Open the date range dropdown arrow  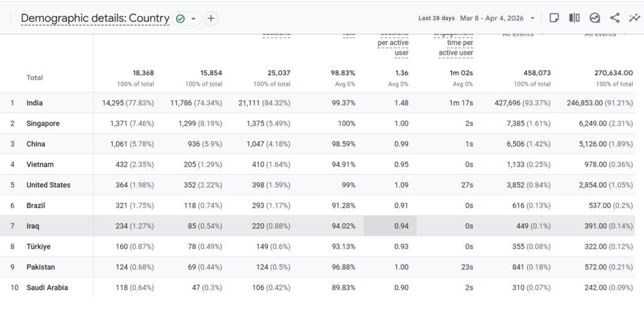533,18
